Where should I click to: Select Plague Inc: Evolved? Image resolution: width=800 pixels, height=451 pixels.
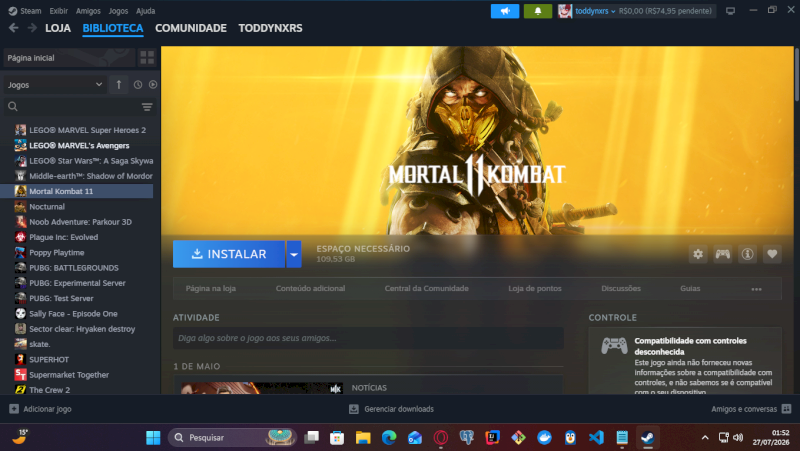[x=79, y=237]
